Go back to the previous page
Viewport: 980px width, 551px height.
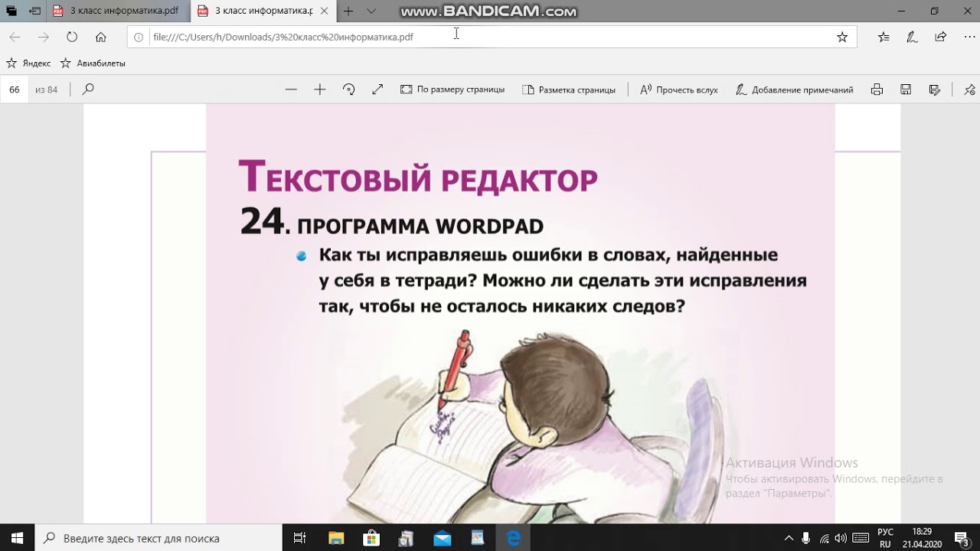[15, 37]
